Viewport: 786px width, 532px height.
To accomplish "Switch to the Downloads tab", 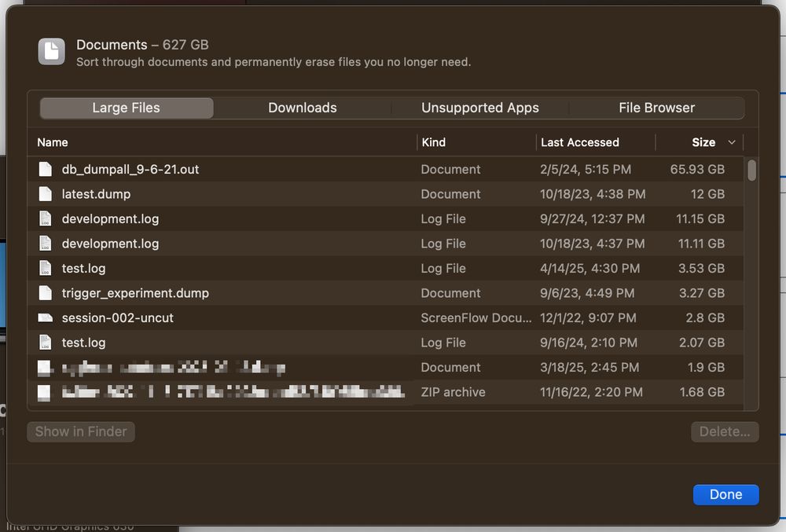I will (303, 108).
